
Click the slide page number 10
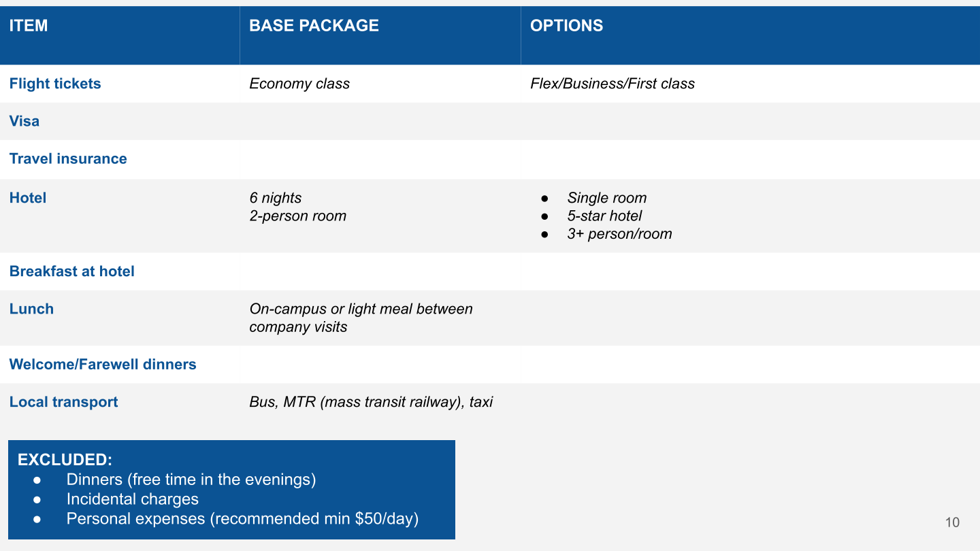coord(952,522)
